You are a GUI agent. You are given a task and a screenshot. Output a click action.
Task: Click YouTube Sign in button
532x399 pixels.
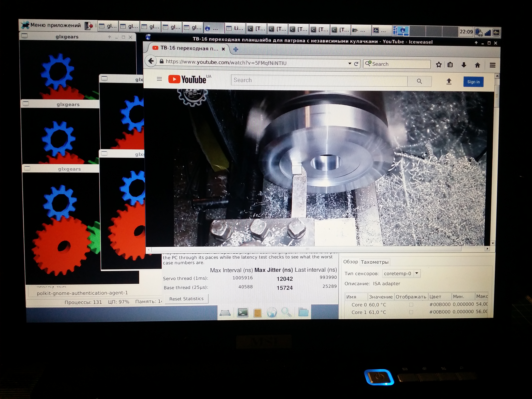[x=473, y=82]
